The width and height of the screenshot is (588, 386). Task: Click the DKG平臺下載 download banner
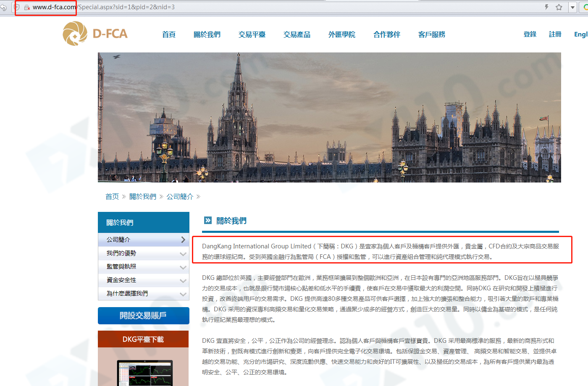(x=143, y=339)
